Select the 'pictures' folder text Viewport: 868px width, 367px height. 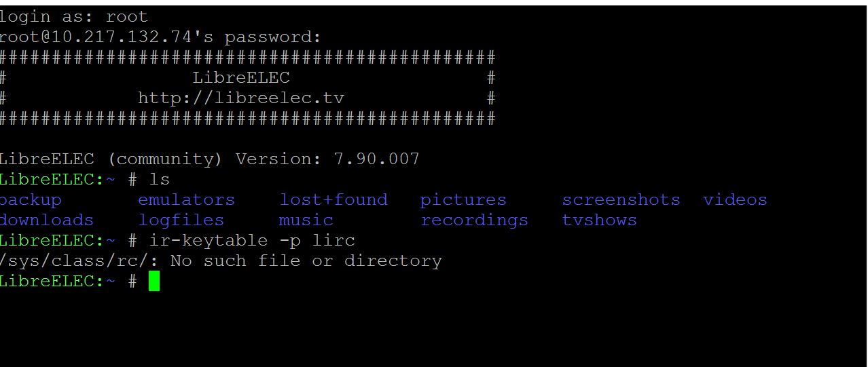coord(463,200)
